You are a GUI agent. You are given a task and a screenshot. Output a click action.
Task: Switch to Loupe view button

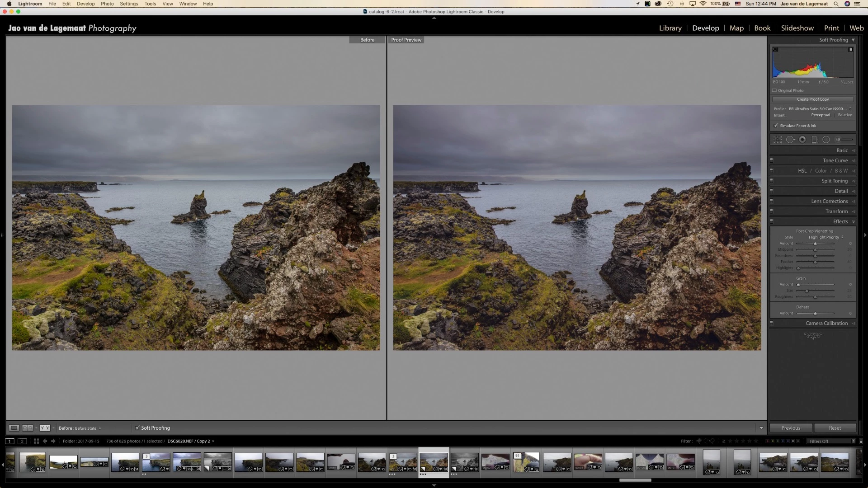tap(14, 428)
